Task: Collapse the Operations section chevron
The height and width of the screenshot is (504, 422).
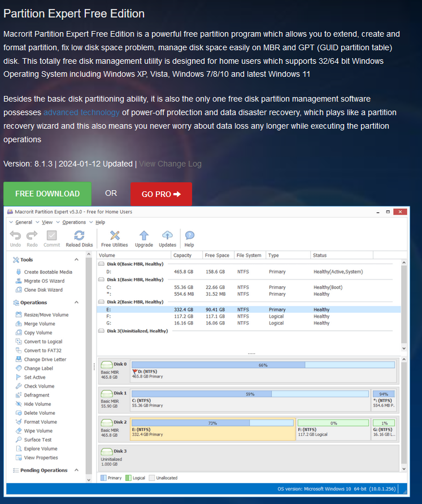Action: pyautogui.click(x=77, y=303)
